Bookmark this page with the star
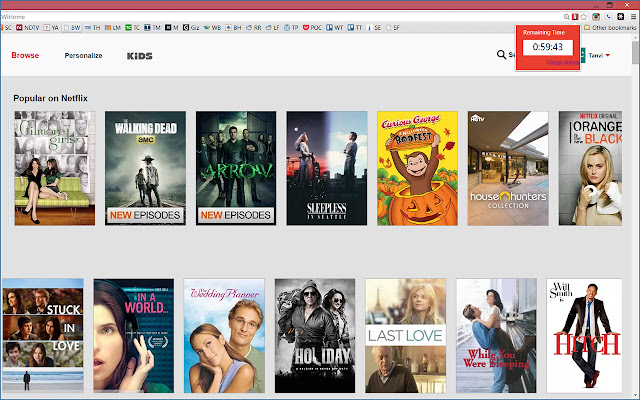The image size is (640, 400). [584, 17]
